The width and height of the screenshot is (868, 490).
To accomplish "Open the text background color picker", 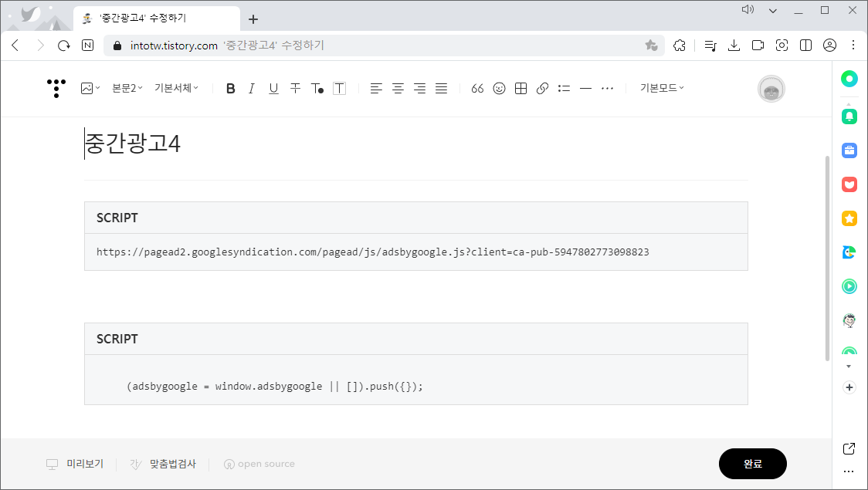I will (x=339, y=89).
